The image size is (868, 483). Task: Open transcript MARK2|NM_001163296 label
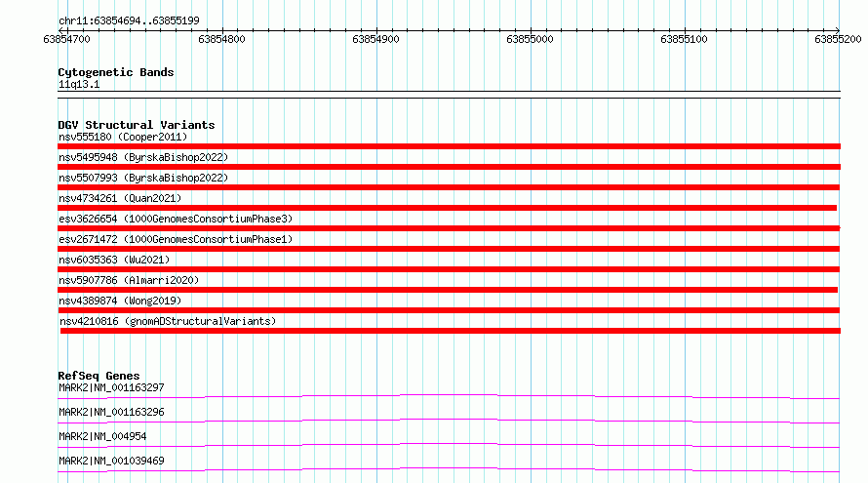click(111, 412)
